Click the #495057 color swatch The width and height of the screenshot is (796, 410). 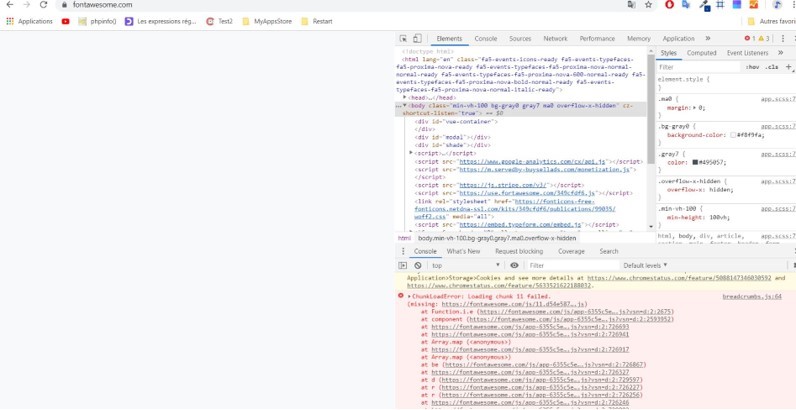(x=695, y=163)
